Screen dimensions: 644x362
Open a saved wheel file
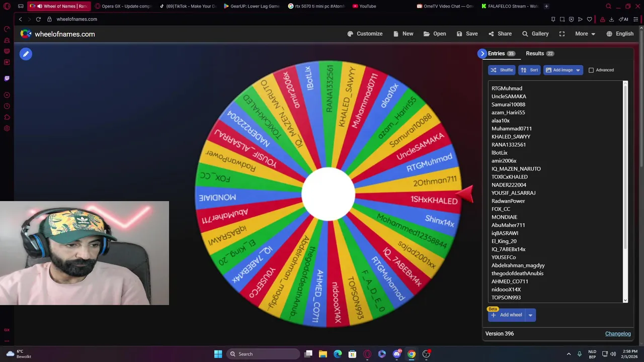click(435, 34)
